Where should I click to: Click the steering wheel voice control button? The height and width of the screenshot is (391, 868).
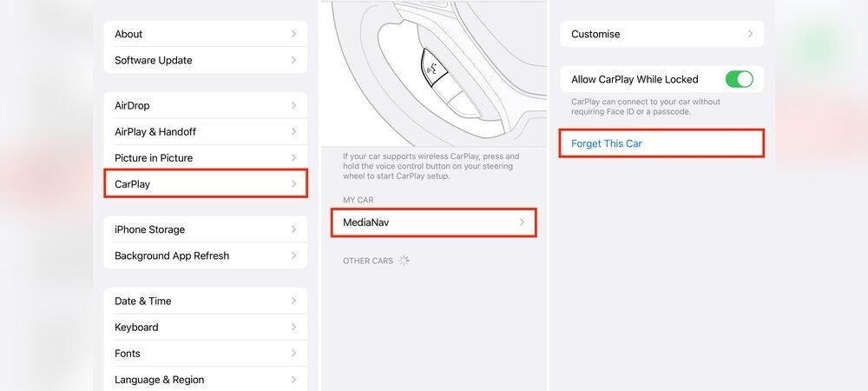coord(435,68)
